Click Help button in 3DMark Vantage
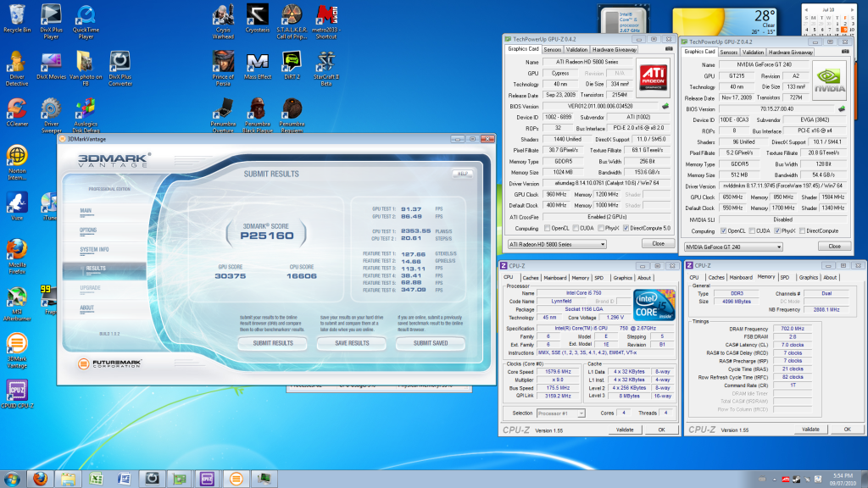Image resolution: width=868 pixels, height=488 pixels. (x=463, y=174)
